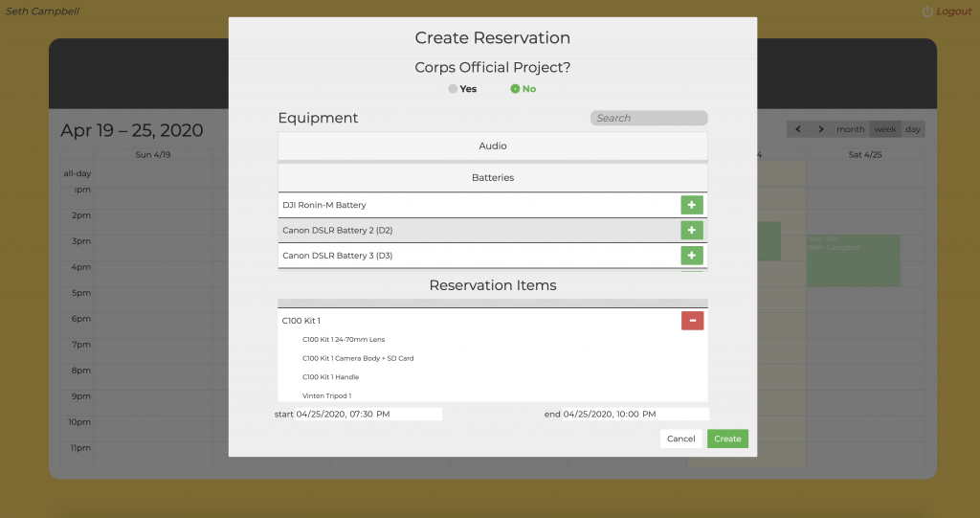Image resolution: width=980 pixels, height=518 pixels.
Task: Add DJI Ronin-M Battery with plus icon
Action: pos(691,205)
